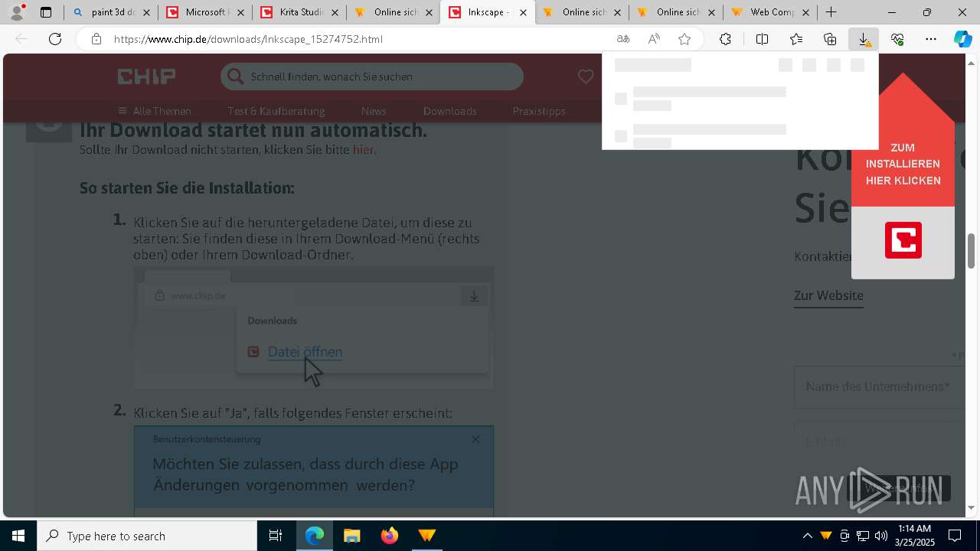Click Datei öffnen in instruction image
This screenshot has width=980, height=551.
pyautogui.click(x=305, y=352)
